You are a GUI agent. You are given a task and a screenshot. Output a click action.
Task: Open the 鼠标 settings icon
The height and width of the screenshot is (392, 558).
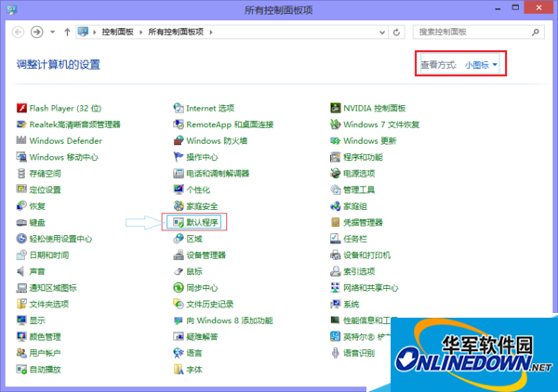pyautogui.click(x=179, y=271)
